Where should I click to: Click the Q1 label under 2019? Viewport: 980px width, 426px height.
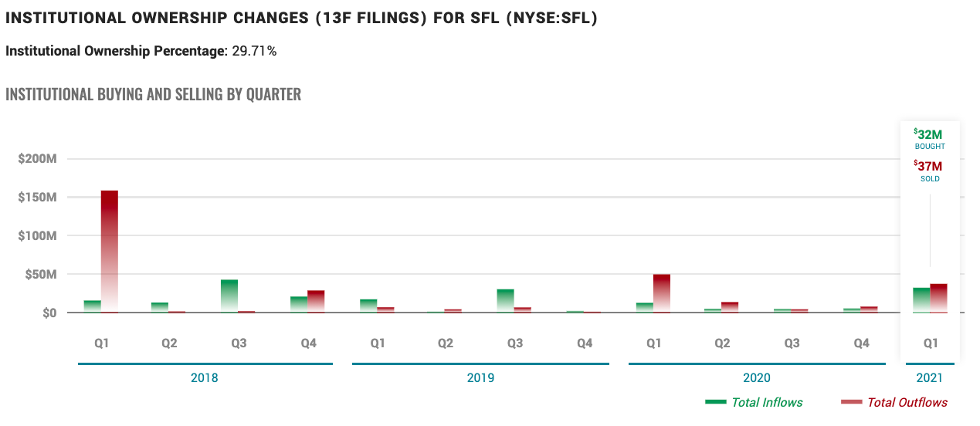[377, 343]
